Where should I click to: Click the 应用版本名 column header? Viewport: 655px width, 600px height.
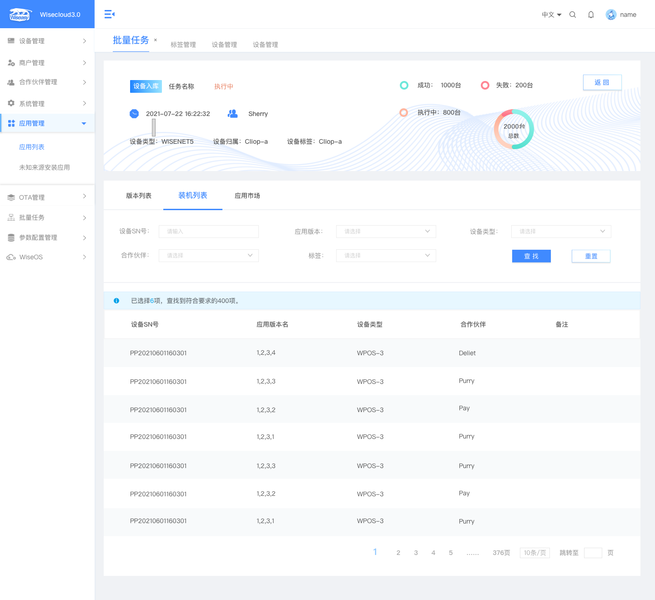[x=272, y=324]
